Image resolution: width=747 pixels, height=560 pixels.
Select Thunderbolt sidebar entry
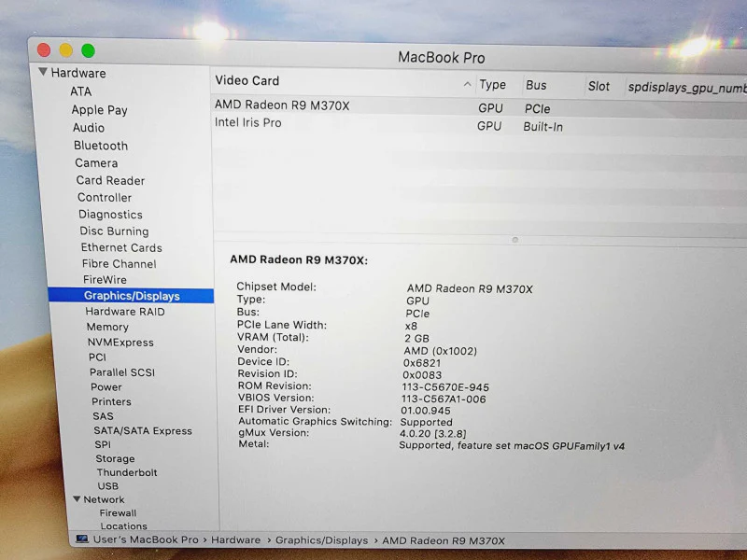coord(127,472)
